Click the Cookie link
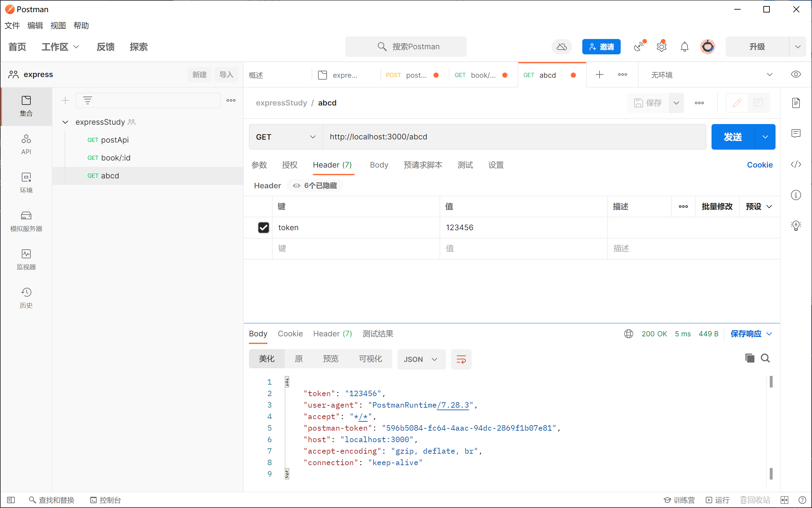Viewport: 812px width, 508px height. point(760,165)
